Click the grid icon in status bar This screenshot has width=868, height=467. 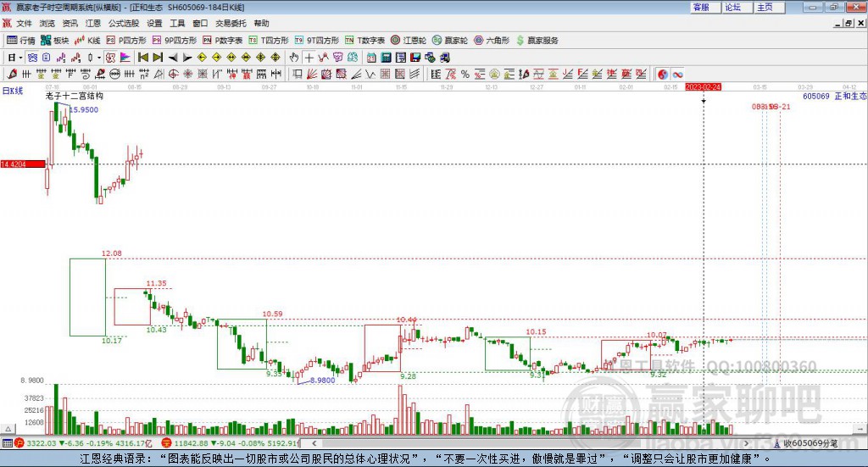coord(7,443)
